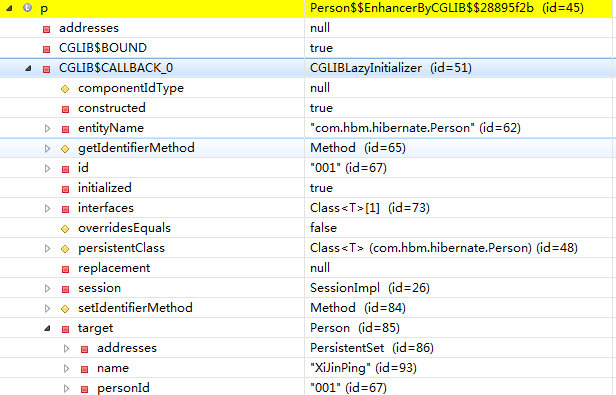The height and width of the screenshot is (395, 616).
Task: Collapse the p variable node
Action: pyautogui.click(x=9, y=8)
